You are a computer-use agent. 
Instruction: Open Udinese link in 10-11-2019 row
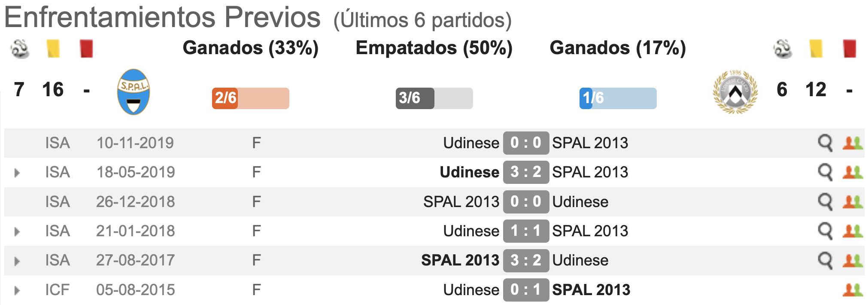[x=471, y=143]
